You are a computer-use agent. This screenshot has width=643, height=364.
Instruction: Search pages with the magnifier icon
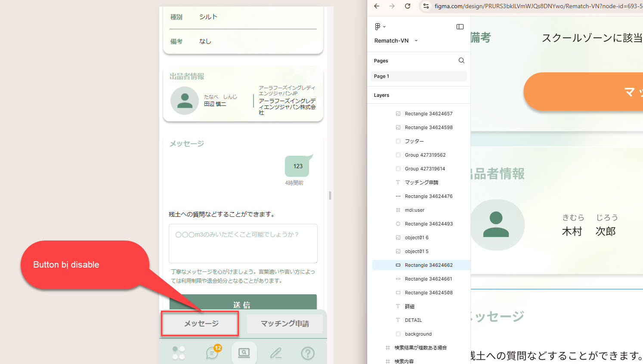click(x=461, y=61)
